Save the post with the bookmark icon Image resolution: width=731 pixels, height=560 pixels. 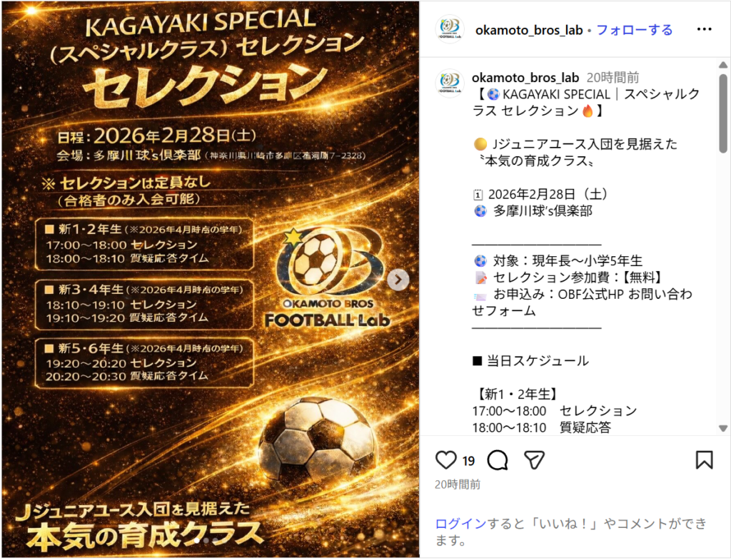pos(704,460)
